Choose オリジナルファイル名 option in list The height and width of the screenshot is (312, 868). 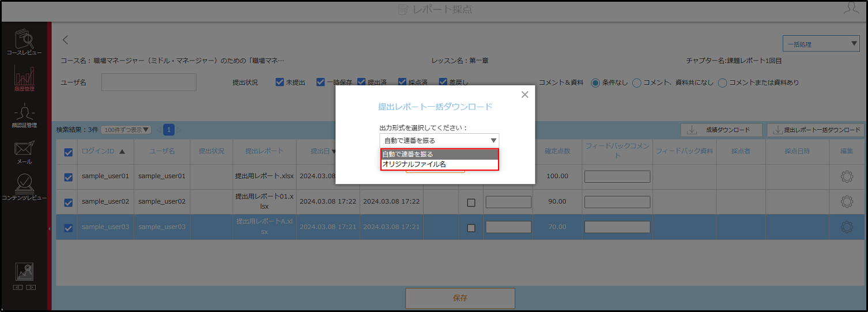[x=439, y=164]
